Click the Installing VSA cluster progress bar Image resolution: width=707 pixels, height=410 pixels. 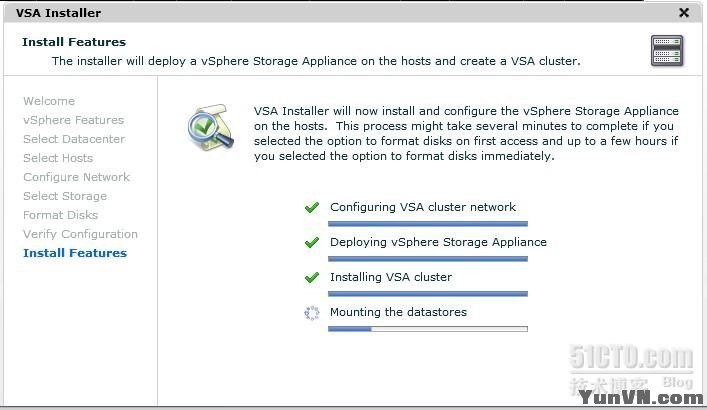428,293
